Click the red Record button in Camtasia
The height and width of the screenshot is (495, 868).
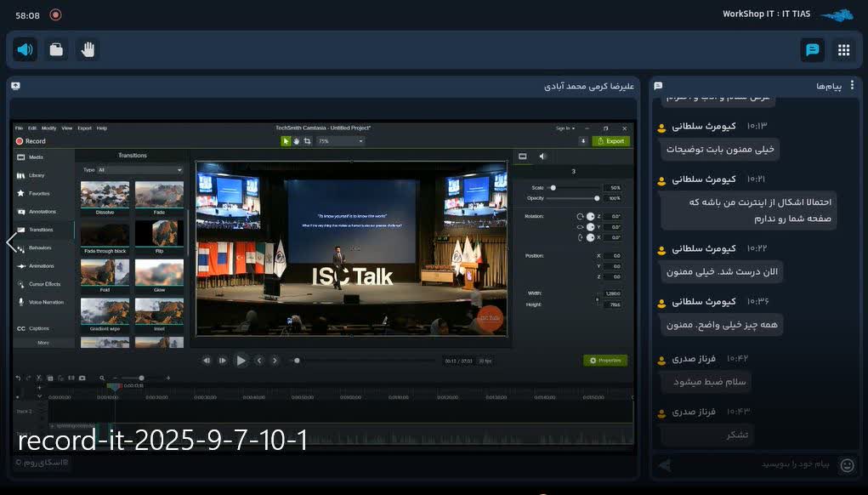click(31, 141)
